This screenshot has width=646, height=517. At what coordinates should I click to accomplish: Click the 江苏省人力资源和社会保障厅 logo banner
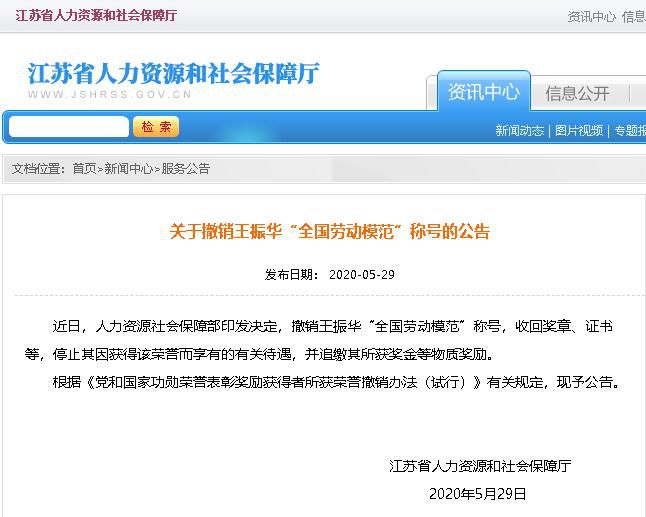point(173,73)
